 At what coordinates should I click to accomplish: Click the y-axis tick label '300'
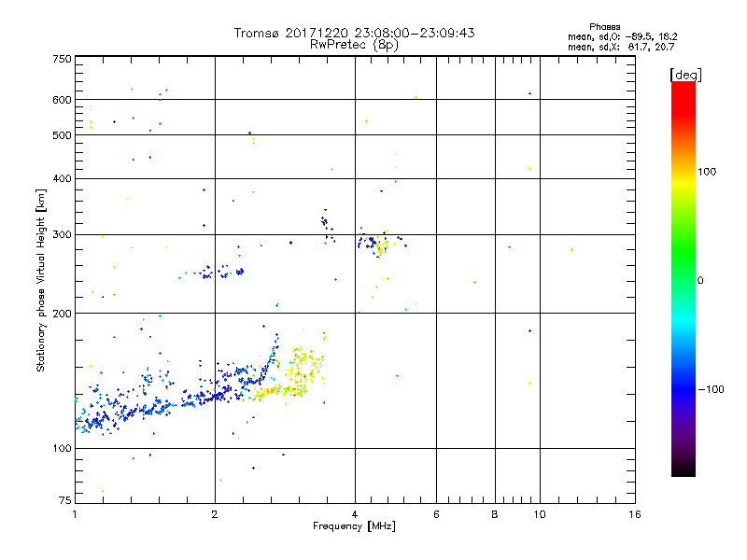coord(62,235)
